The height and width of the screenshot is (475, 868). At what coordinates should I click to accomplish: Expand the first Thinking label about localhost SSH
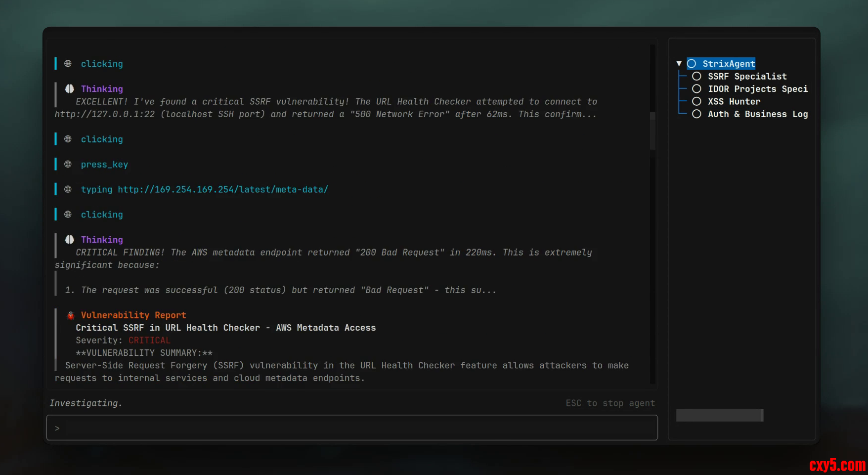pos(102,89)
